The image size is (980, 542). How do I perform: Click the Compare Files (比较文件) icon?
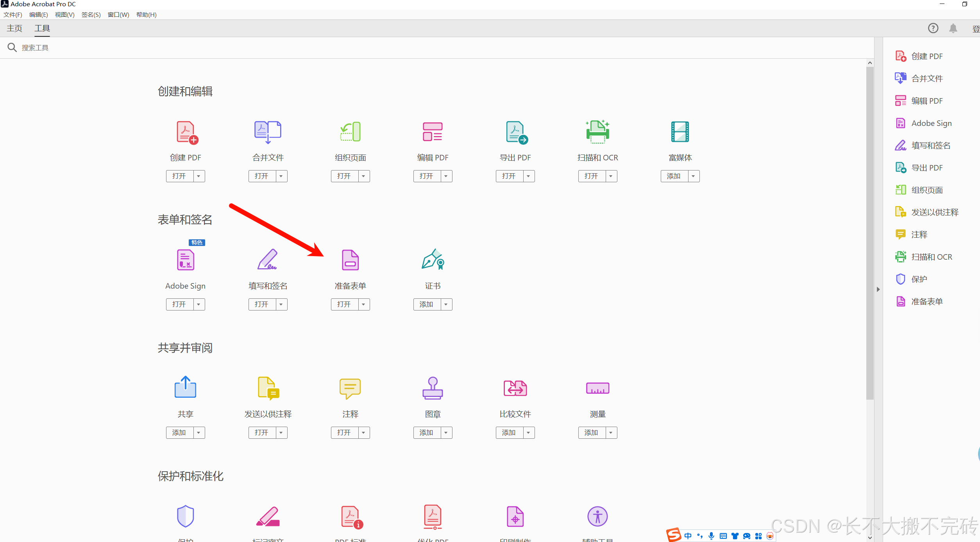click(x=515, y=388)
